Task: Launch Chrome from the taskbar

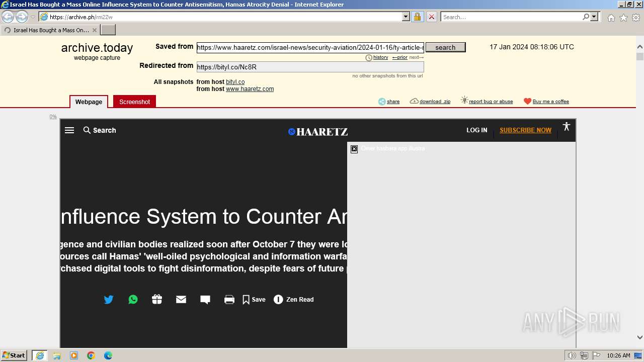Action: pyautogui.click(x=91, y=355)
